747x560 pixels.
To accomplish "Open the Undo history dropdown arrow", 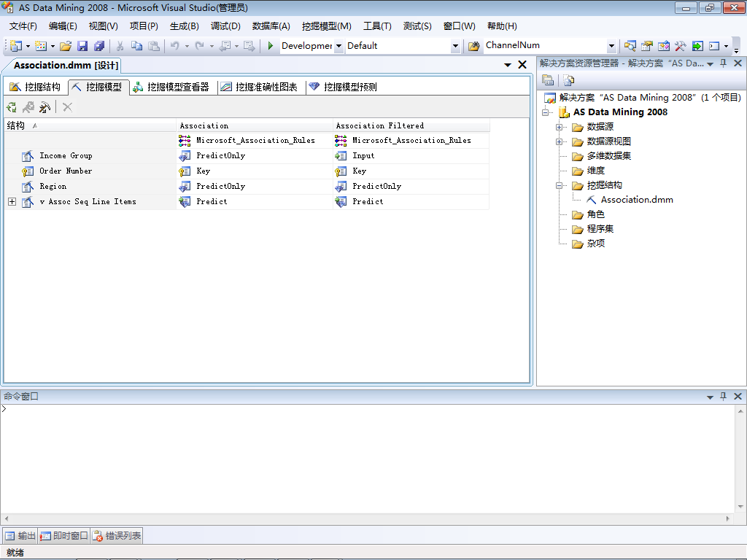I will 187,46.
